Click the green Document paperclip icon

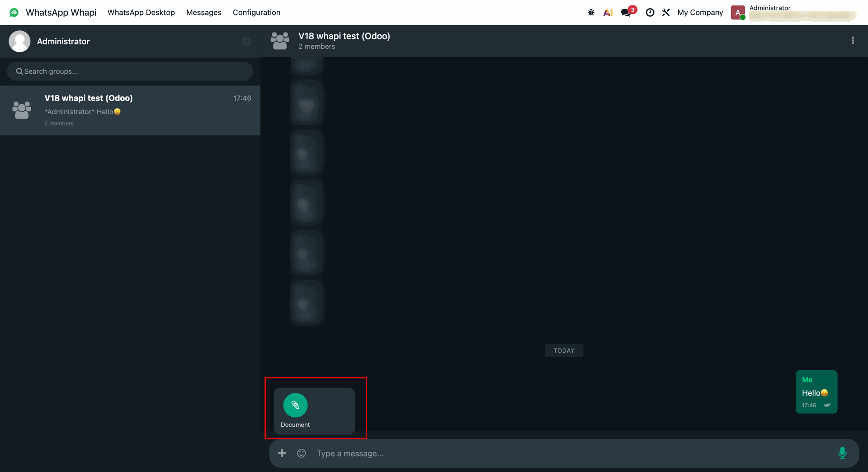[295, 405]
